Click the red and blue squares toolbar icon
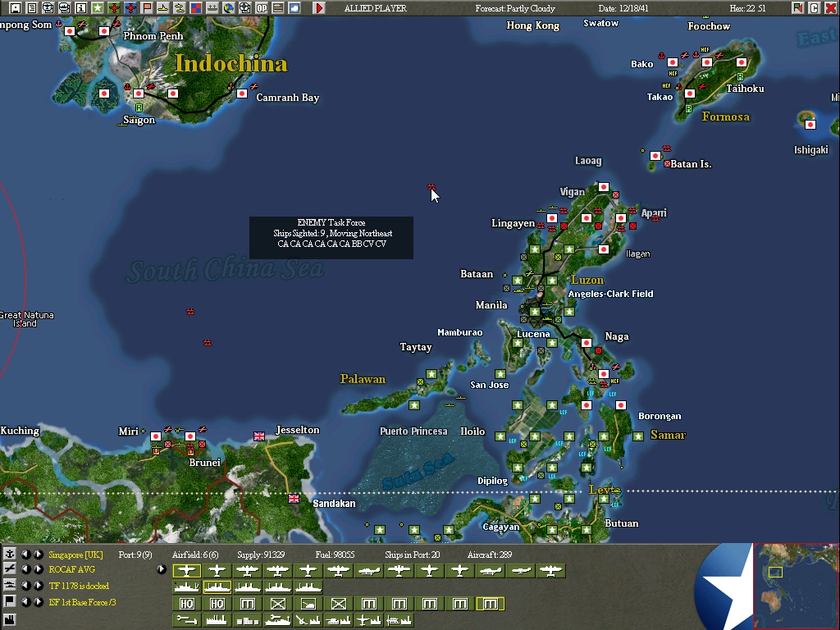The width and height of the screenshot is (840, 630). [x=195, y=8]
